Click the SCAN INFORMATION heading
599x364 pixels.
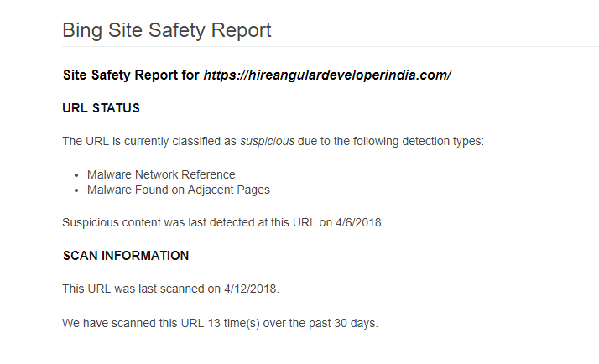point(125,256)
